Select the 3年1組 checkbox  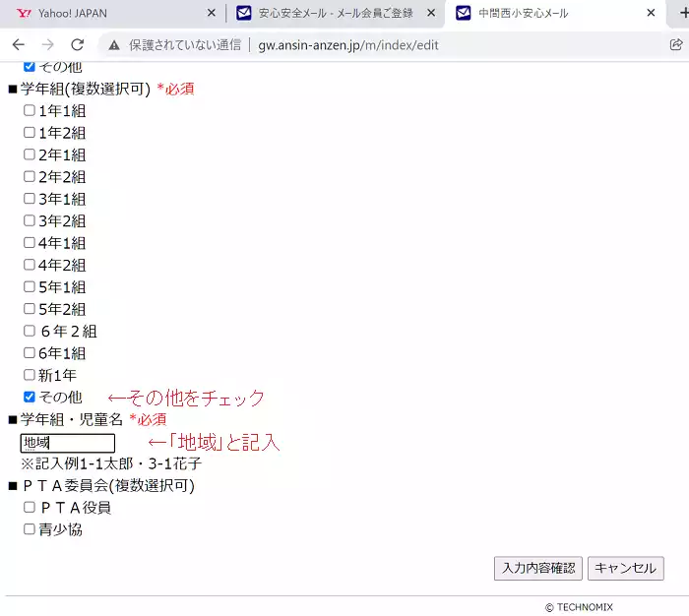tap(30, 199)
